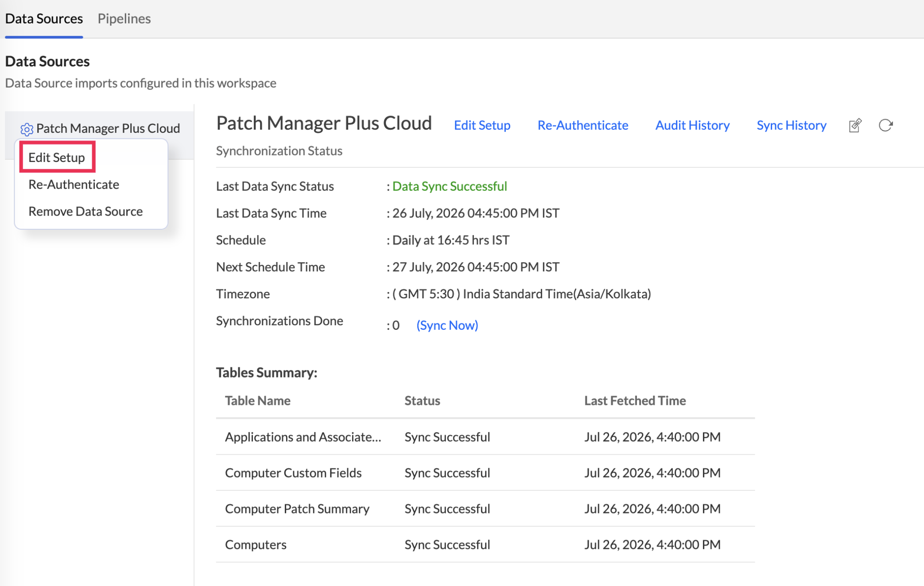Click the Computers table name
Image resolution: width=924 pixels, height=586 pixels.
pos(256,544)
